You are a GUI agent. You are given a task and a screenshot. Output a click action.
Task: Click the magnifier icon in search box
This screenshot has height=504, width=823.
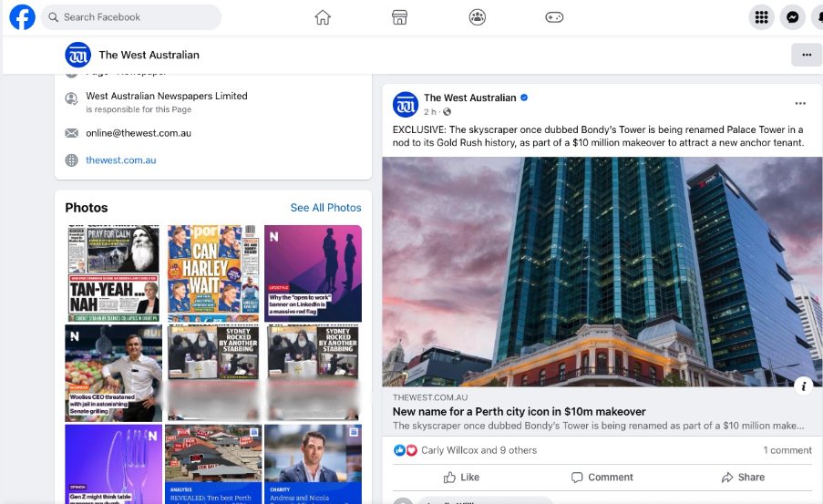click(53, 17)
